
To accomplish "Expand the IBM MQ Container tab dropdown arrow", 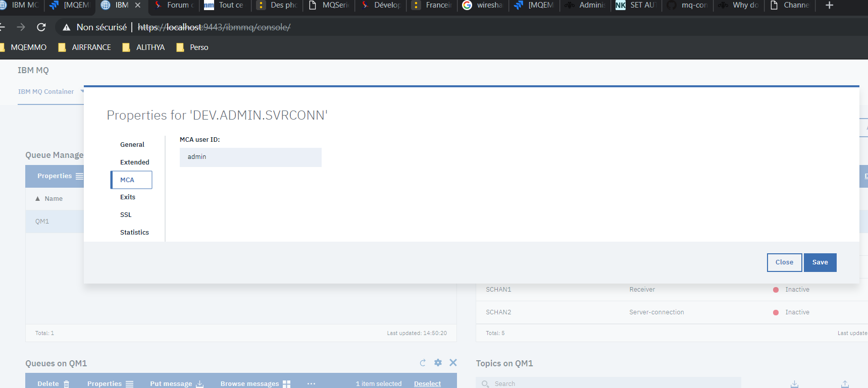I will [x=82, y=91].
